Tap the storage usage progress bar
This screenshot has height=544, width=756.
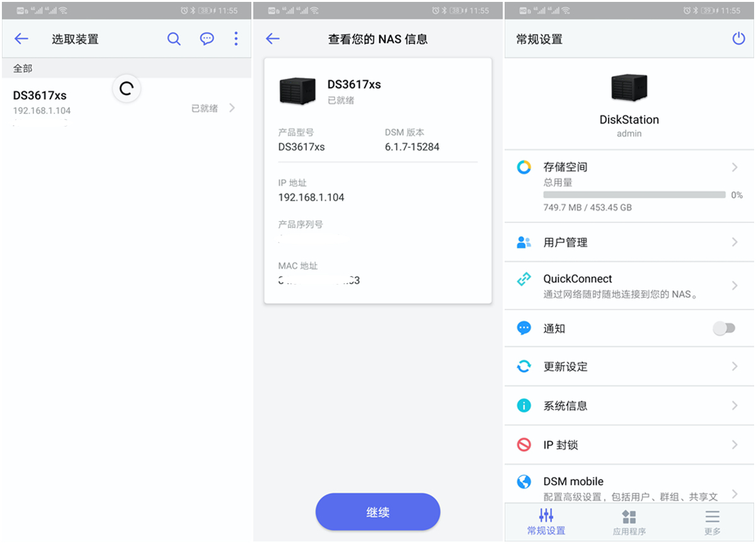pyautogui.click(x=634, y=195)
